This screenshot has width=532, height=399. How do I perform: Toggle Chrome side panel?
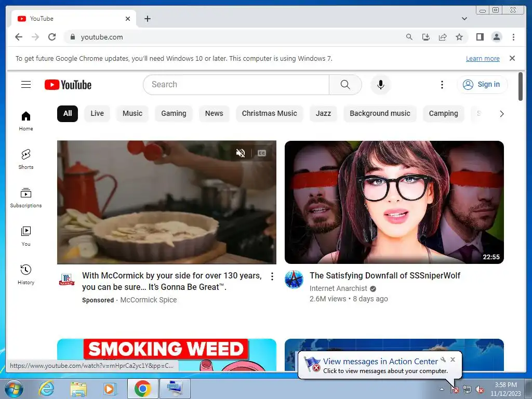[x=480, y=37]
